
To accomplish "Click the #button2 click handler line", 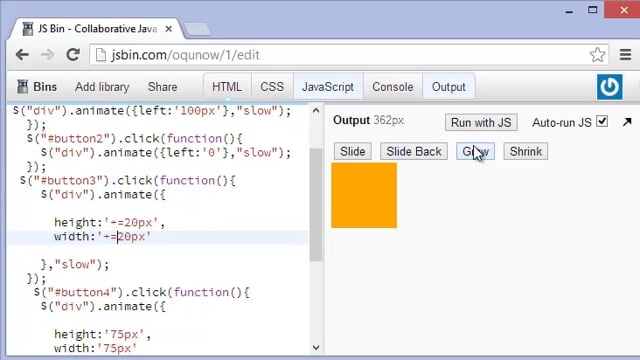I will (135, 138).
